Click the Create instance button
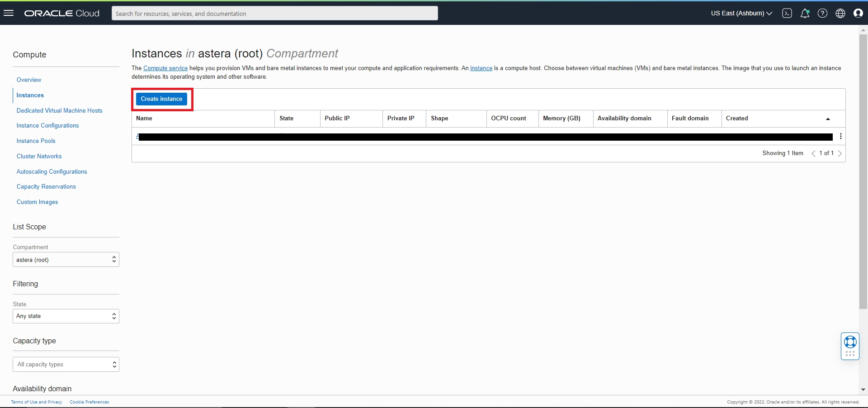 (161, 99)
